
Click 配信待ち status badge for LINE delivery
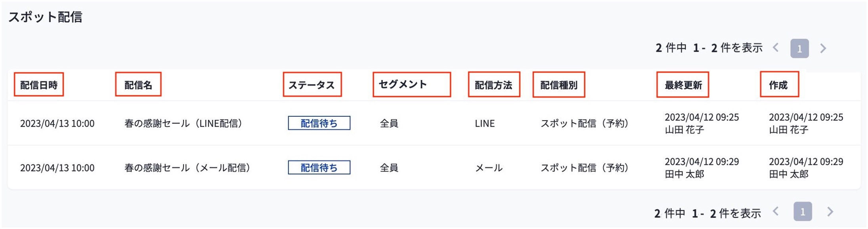pos(319,123)
